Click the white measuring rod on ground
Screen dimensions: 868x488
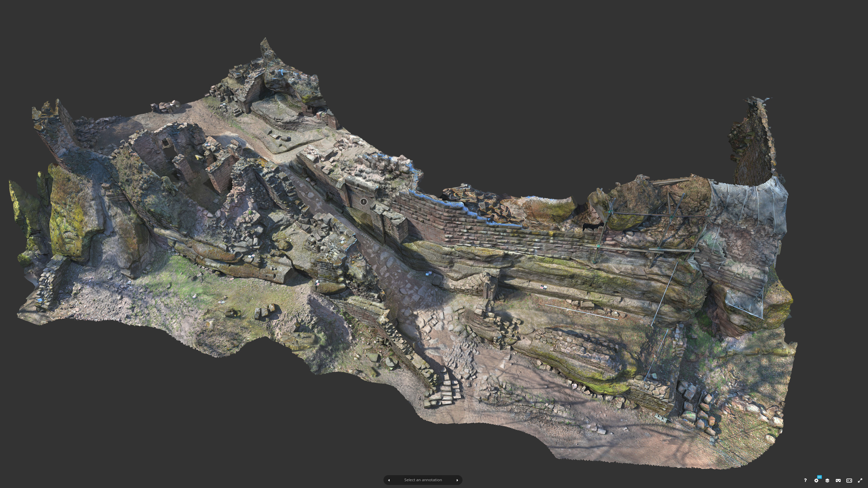[x=581, y=312]
